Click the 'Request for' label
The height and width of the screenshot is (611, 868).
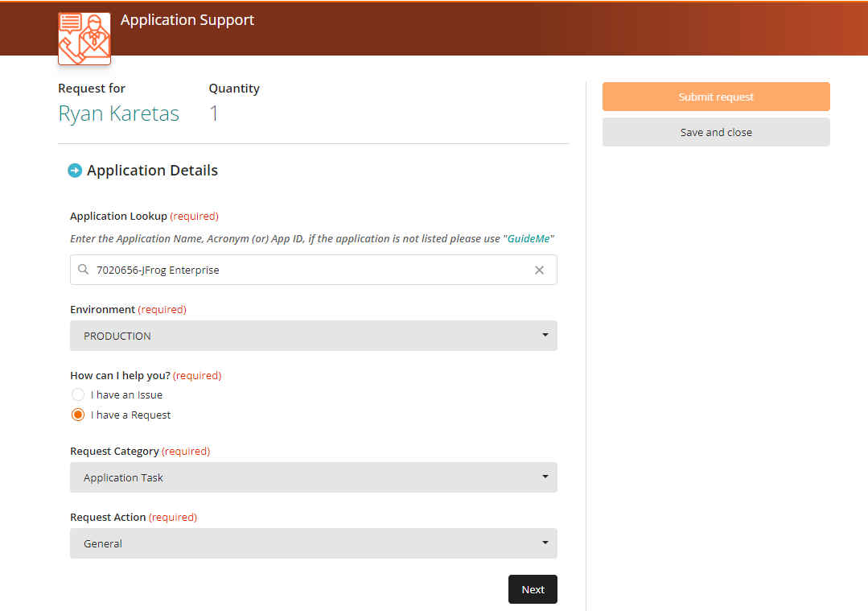92,89
